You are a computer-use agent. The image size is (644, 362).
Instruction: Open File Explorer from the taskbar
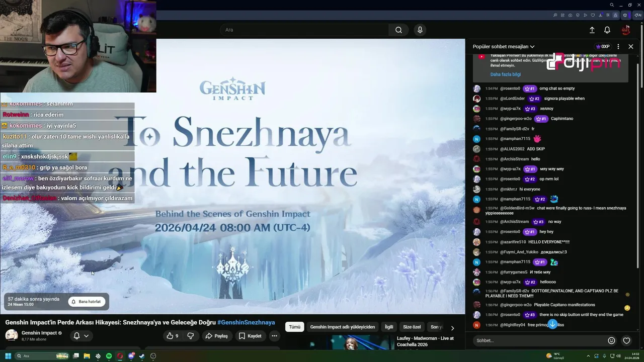click(x=87, y=356)
